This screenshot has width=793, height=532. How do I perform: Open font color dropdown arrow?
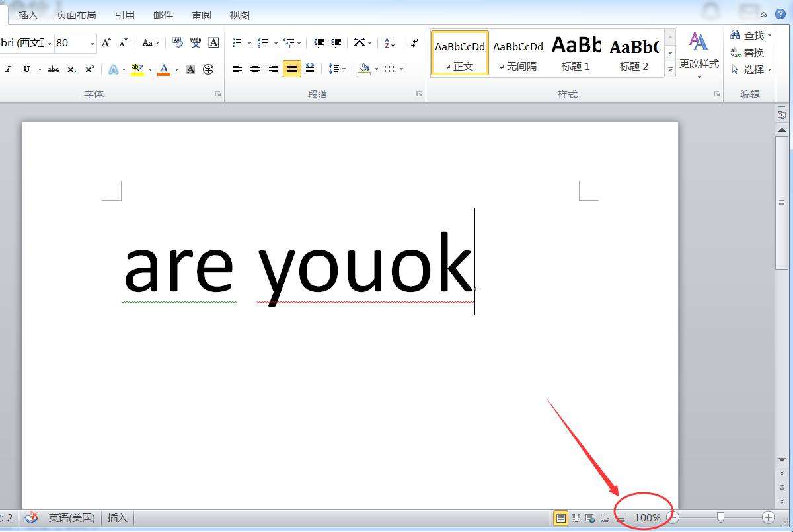[176, 69]
